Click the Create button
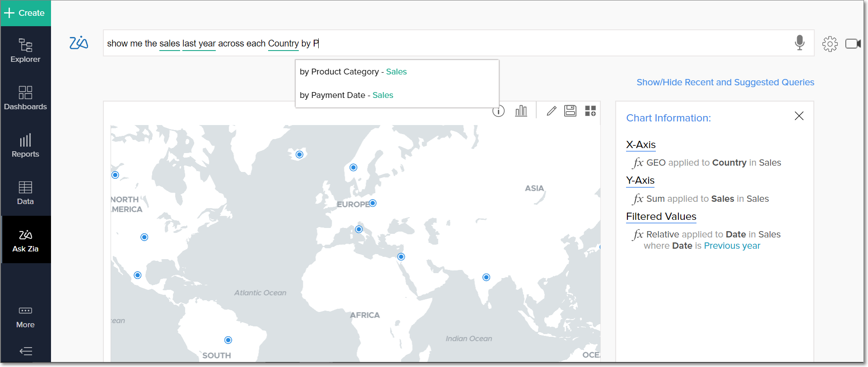Viewport: 868px width, 367px height. coord(25,13)
